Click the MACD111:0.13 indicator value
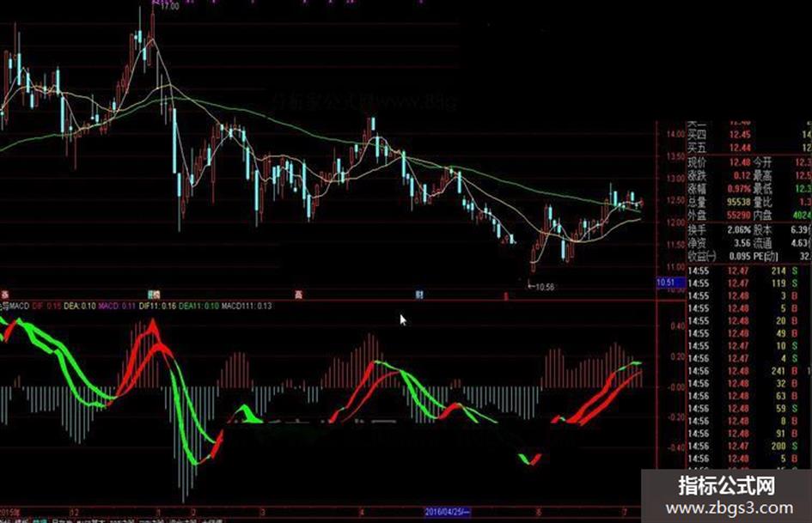 (247, 306)
